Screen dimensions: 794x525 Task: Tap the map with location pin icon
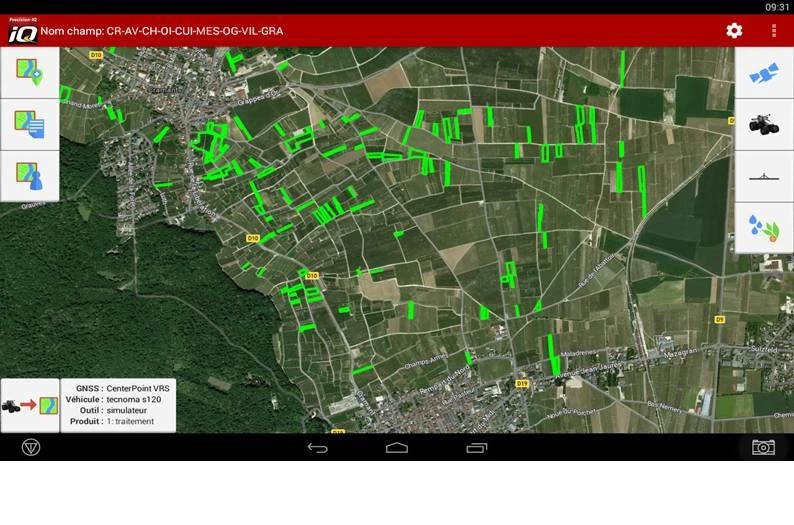click(29, 73)
